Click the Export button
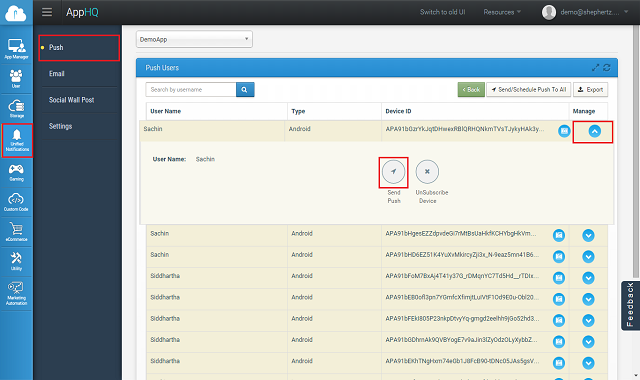Viewport: 640px width, 380px height. [590, 89]
